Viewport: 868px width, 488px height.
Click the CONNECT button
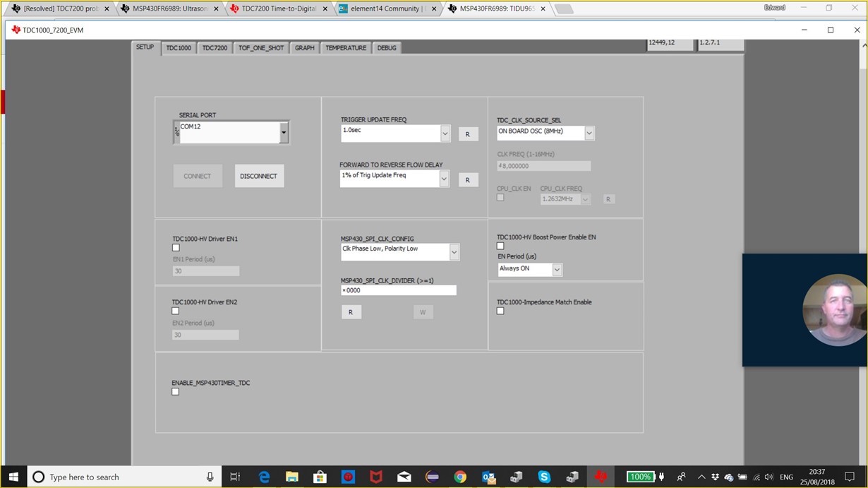pyautogui.click(x=198, y=176)
